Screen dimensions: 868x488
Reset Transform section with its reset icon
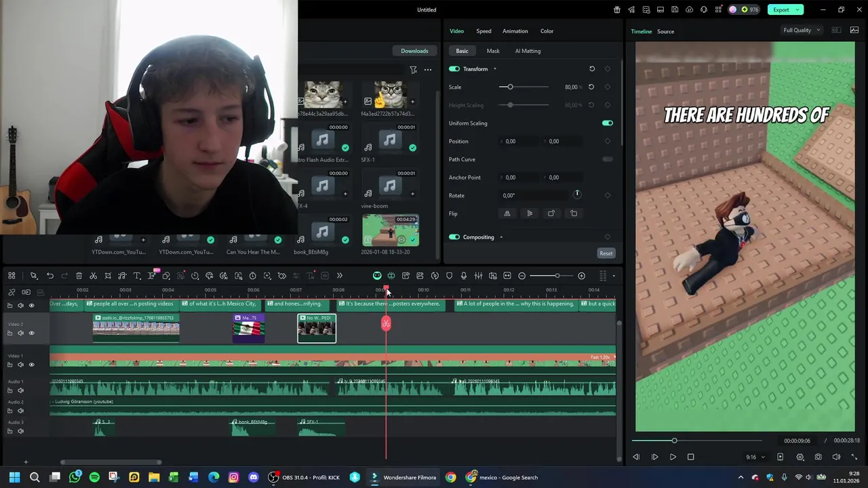click(592, 68)
